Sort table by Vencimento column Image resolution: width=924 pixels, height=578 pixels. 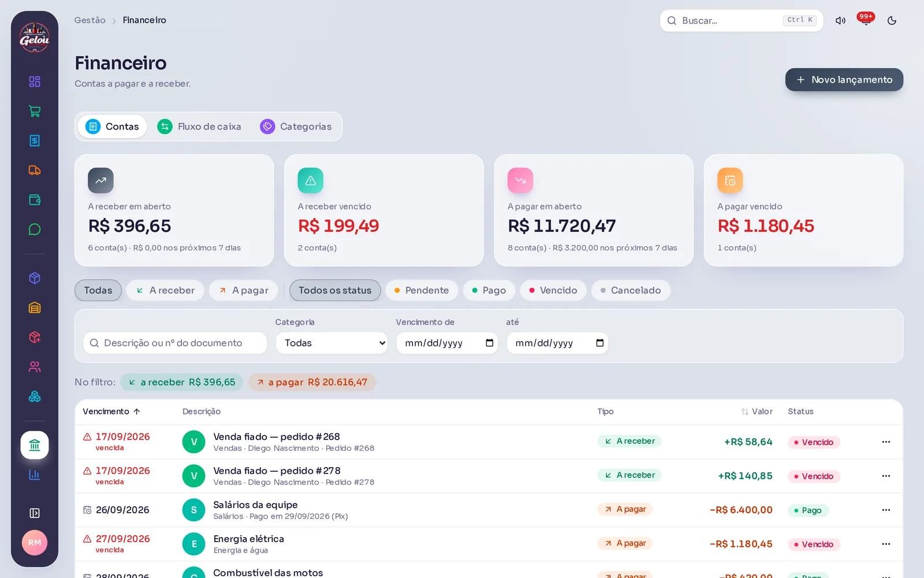click(111, 412)
